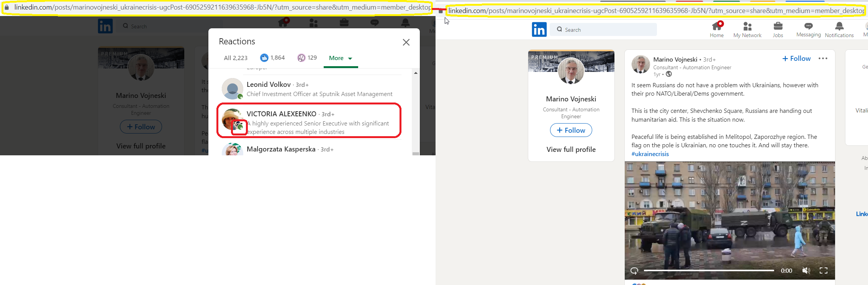
Task: Click Victoria Alexeenko's avatar picture
Action: point(232,119)
